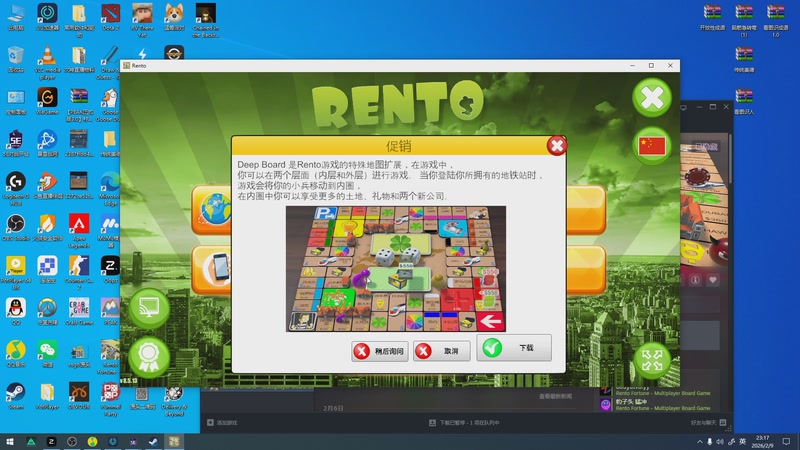Click the orange phone play button
This screenshot has width=800, height=450.
tap(212, 270)
